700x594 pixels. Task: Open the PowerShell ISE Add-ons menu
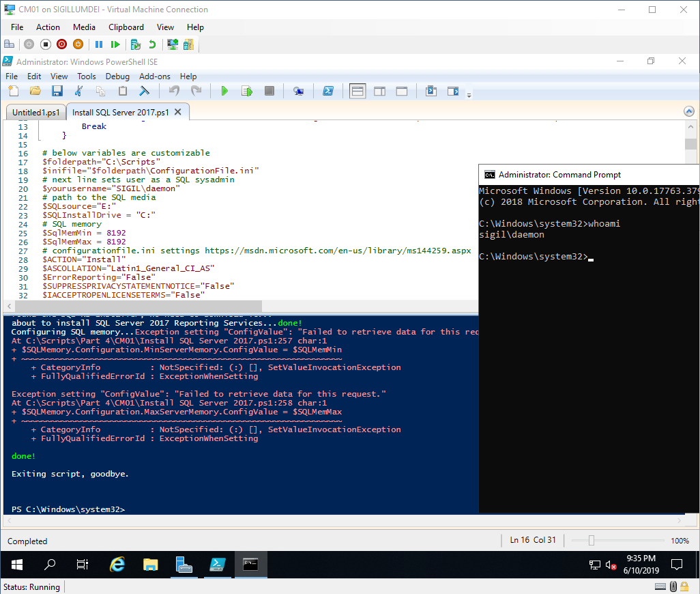[x=154, y=76]
